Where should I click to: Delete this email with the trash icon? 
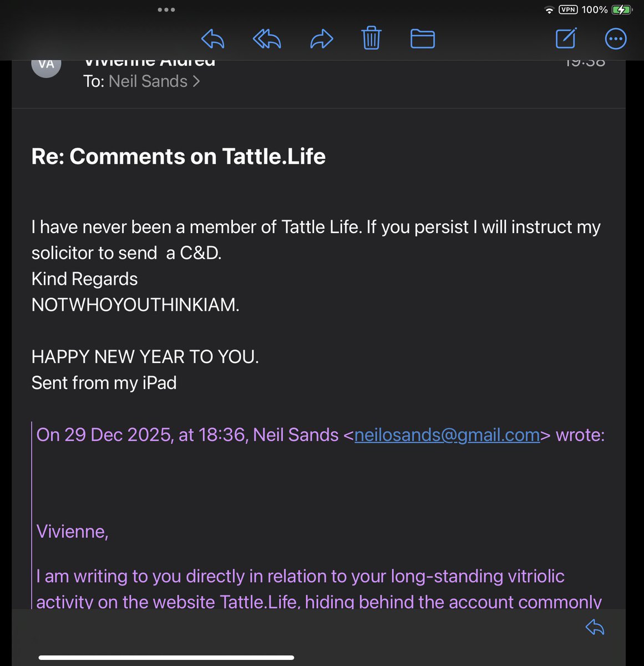click(x=371, y=38)
